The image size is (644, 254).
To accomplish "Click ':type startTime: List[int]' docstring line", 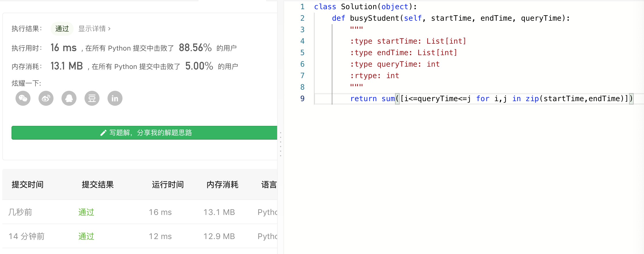I will [x=408, y=41].
